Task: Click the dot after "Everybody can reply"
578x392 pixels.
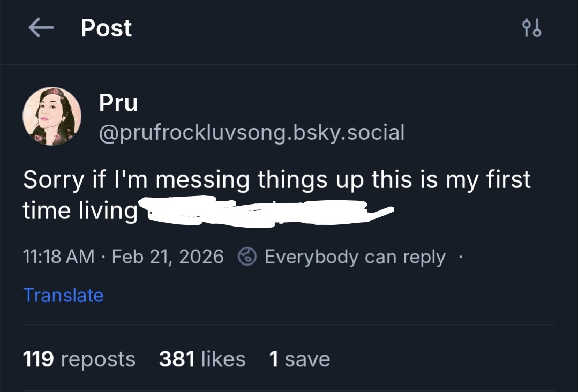Action: tap(460, 257)
